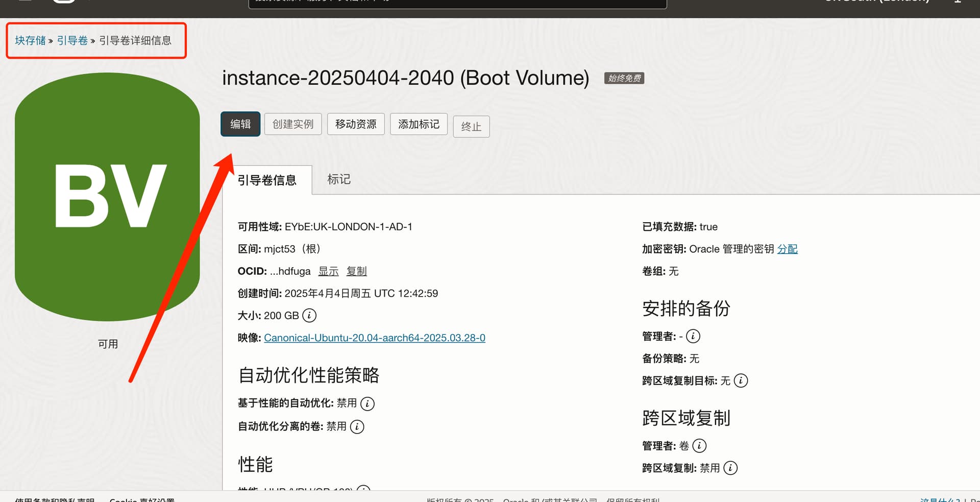The height and width of the screenshot is (502, 980).
Task: Copy the OCID with the 复制 link
Action: pyautogui.click(x=356, y=271)
